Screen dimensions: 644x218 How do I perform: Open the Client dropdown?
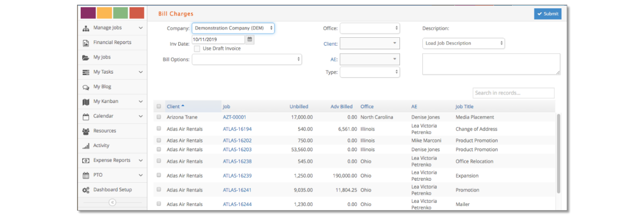coord(370,44)
